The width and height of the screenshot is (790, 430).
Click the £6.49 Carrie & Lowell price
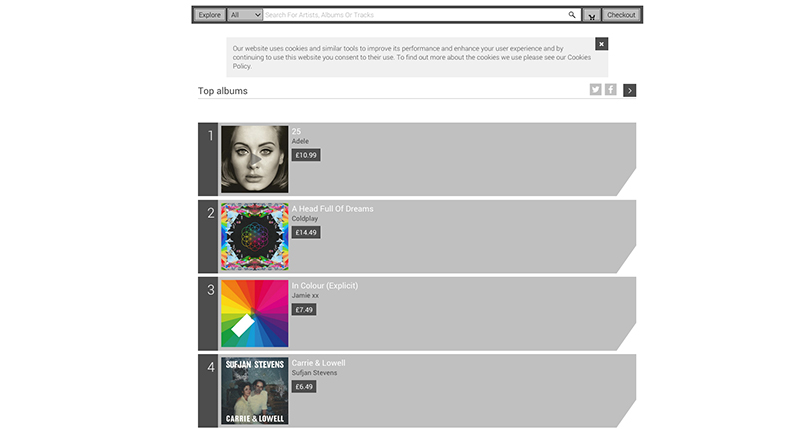(304, 387)
